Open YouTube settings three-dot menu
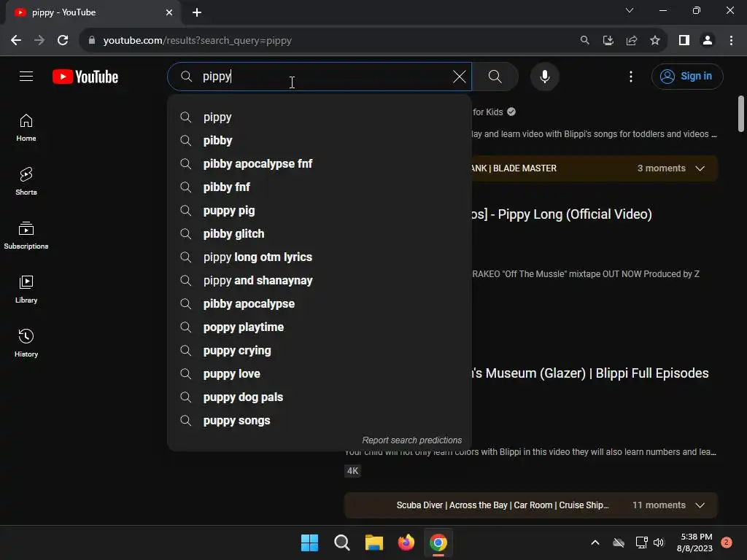747x560 pixels. pos(631,76)
